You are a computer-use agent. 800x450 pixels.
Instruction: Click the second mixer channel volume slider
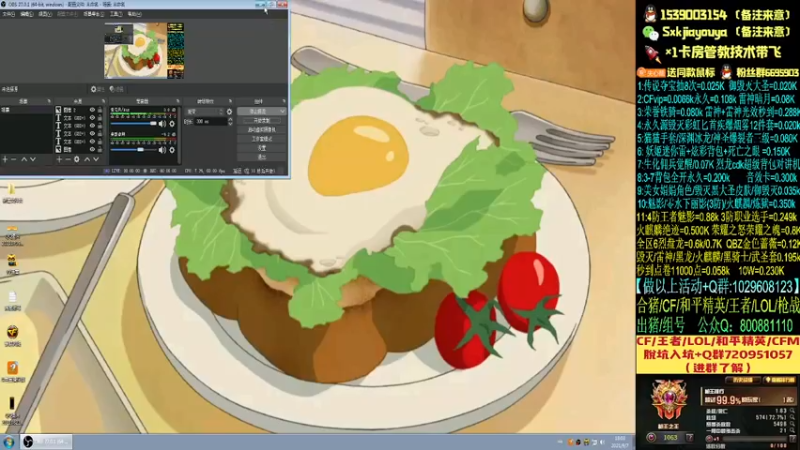pyautogui.click(x=134, y=150)
